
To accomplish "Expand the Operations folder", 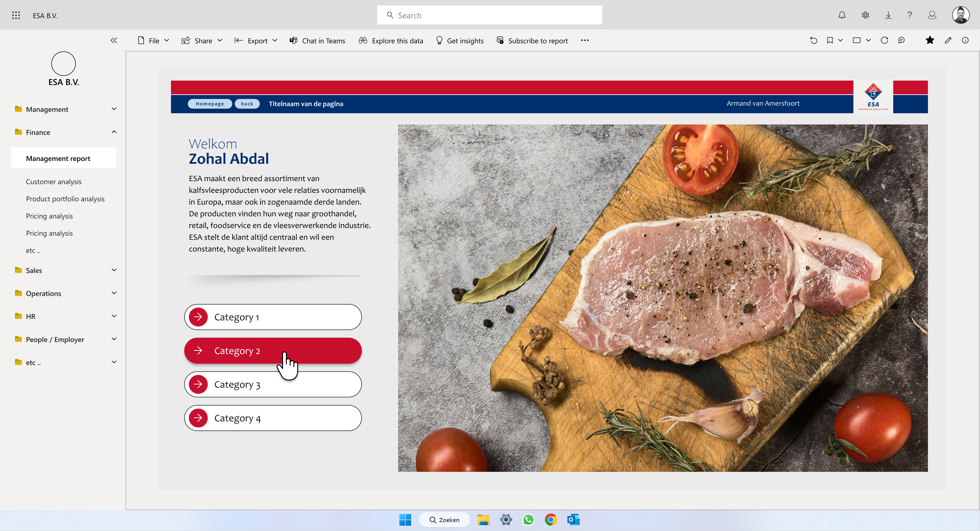I will click(65, 293).
